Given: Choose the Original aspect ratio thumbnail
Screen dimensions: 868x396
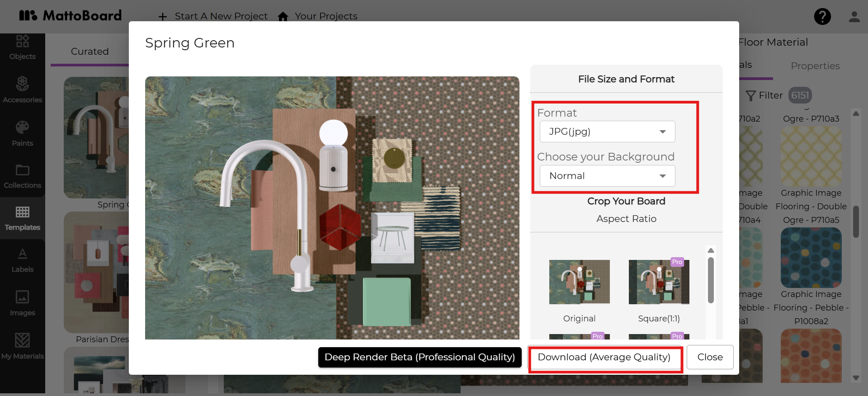Looking at the screenshot, I should (x=579, y=282).
